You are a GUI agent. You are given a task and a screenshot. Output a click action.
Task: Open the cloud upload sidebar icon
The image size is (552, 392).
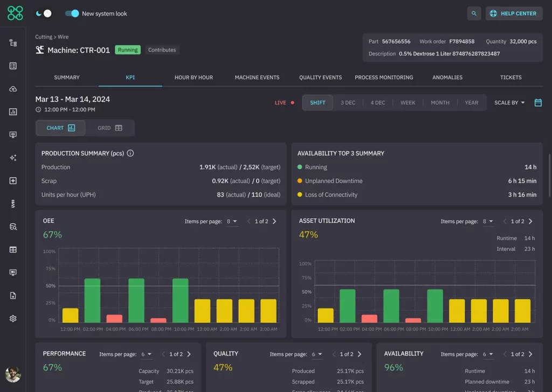[x=13, y=89]
